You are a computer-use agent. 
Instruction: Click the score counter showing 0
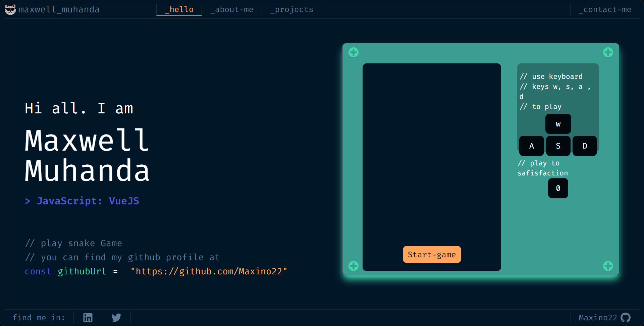click(x=558, y=188)
